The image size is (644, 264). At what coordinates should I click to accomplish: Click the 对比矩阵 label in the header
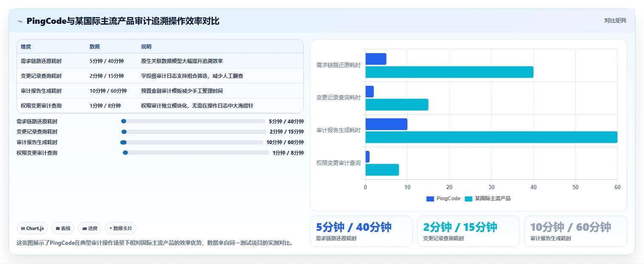(x=615, y=20)
